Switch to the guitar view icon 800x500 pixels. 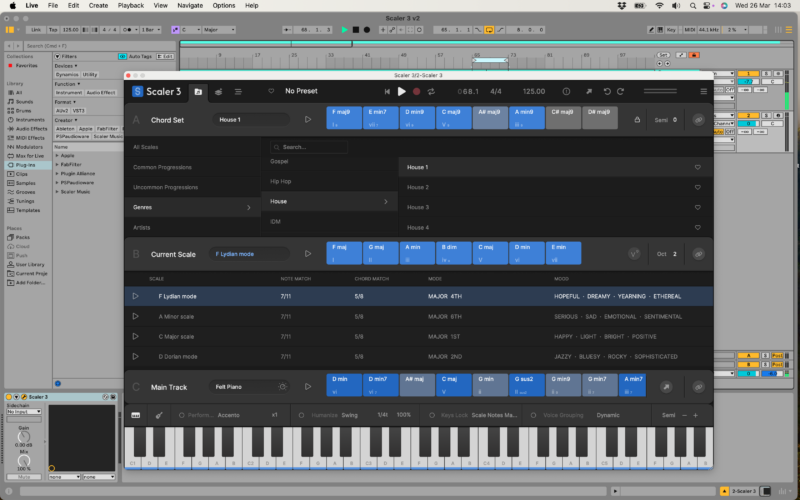[x=159, y=415]
